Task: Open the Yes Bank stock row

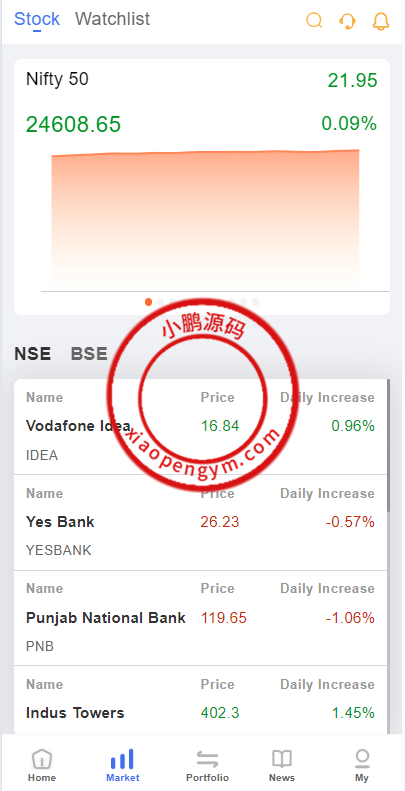Action: [200, 523]
